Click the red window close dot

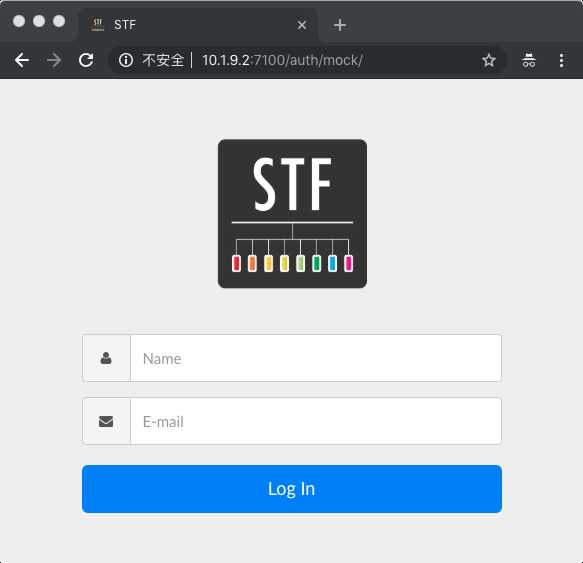click(19, 21)
